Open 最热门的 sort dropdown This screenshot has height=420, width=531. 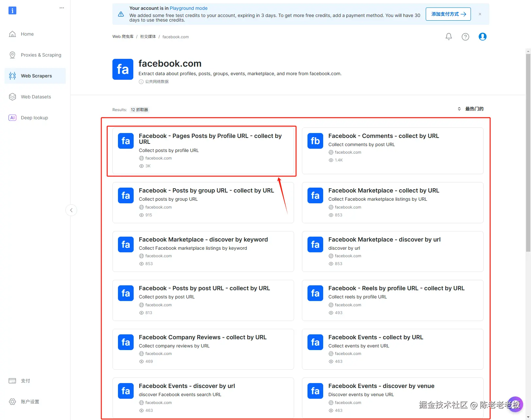coord(471,109)
